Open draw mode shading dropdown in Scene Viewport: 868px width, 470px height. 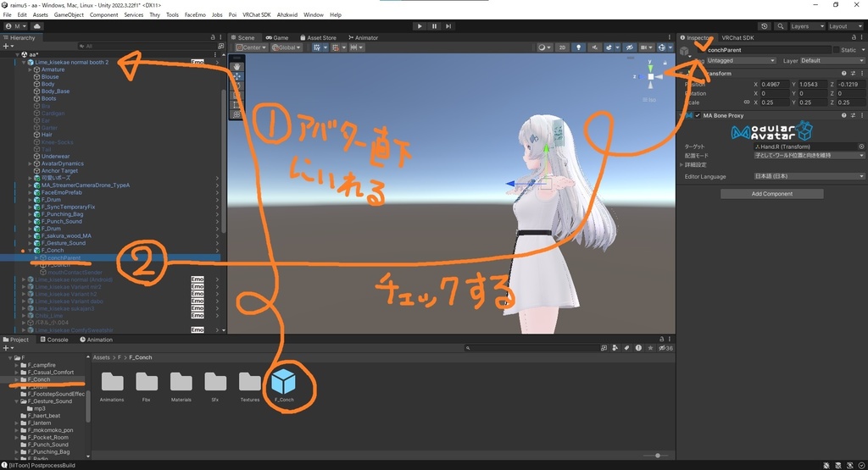543,47
